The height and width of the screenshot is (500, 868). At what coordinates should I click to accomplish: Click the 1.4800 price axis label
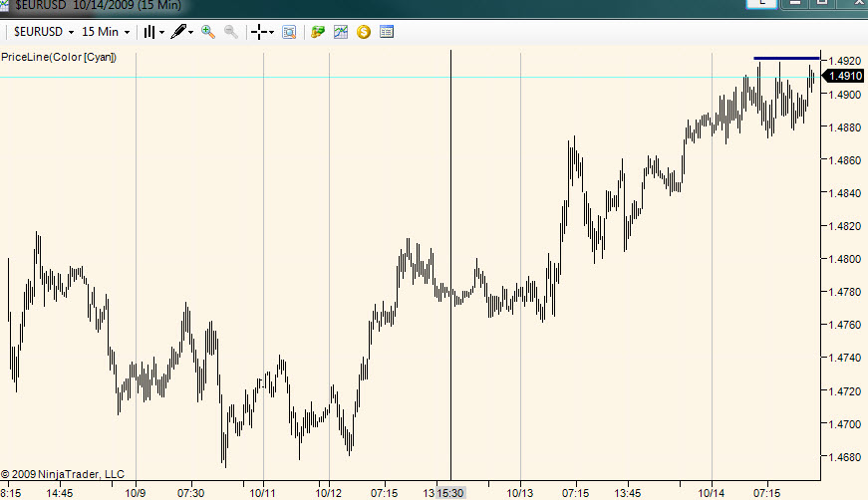pyautogui.click(x=847, y=259)
